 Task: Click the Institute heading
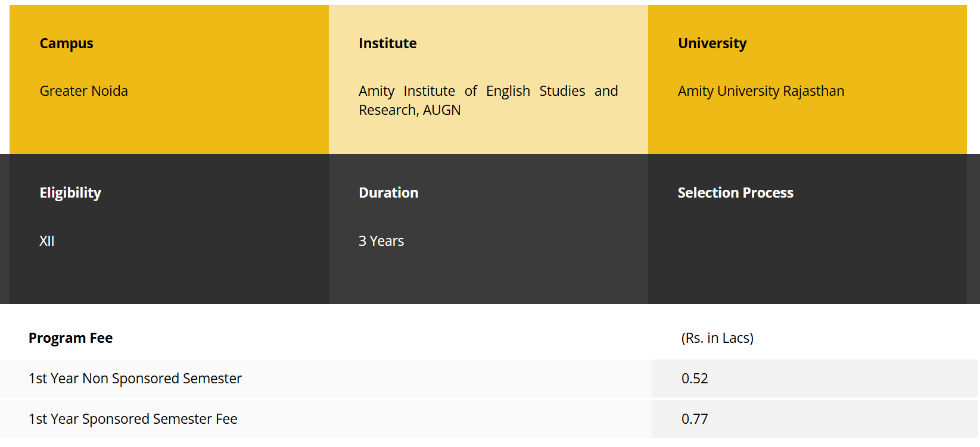coord(387,43)
